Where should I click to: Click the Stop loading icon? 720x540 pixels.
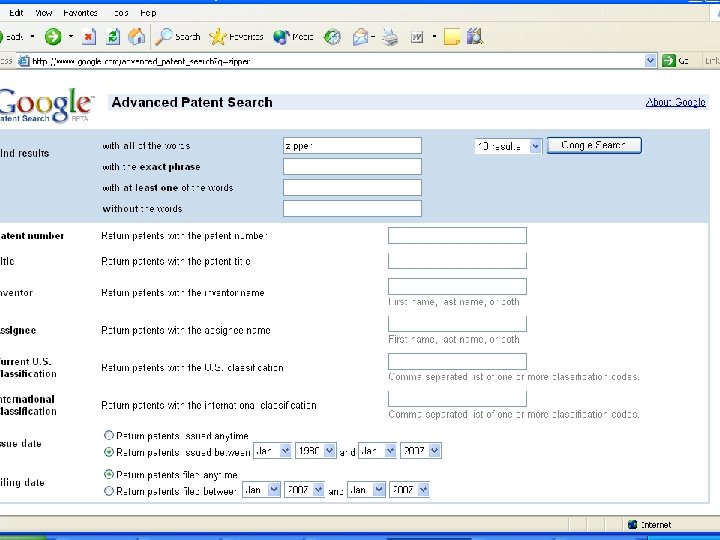[89, 37]
